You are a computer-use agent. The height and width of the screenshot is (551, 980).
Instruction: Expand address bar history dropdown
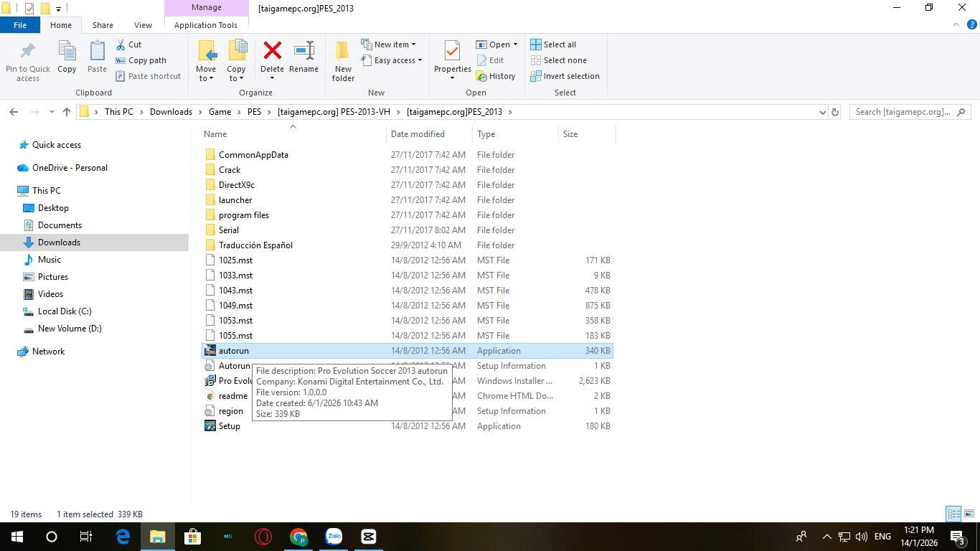[822, 112]
